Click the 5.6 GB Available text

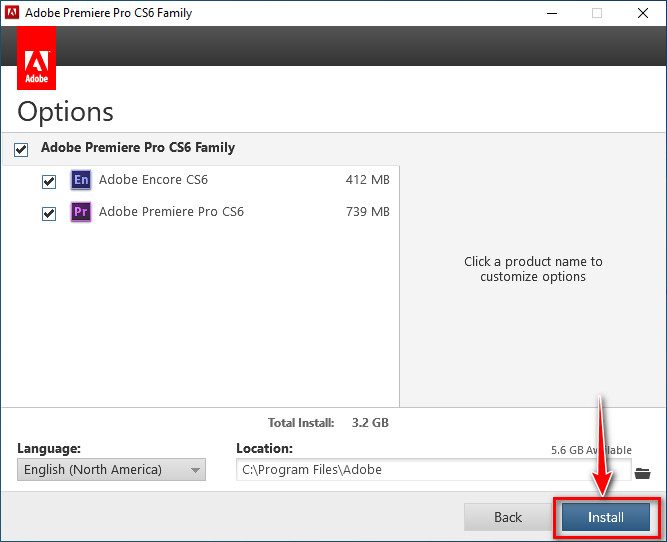[591, 450]
